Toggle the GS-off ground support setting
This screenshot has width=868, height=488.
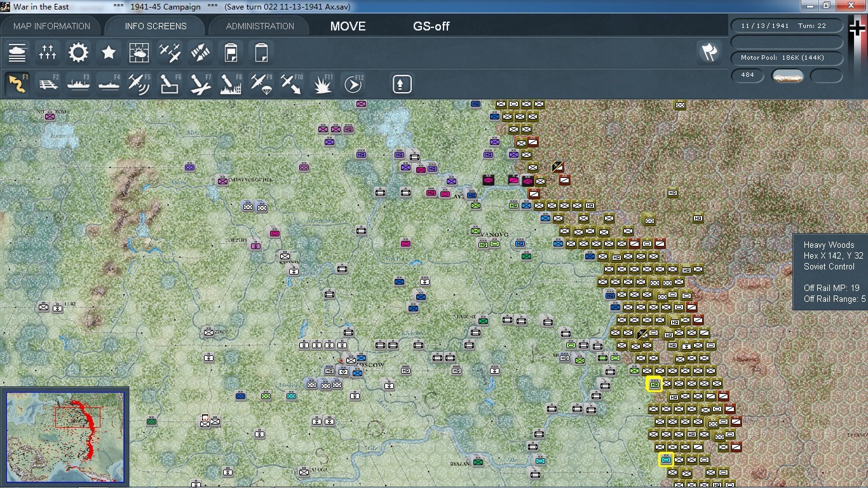click(431, 26)
